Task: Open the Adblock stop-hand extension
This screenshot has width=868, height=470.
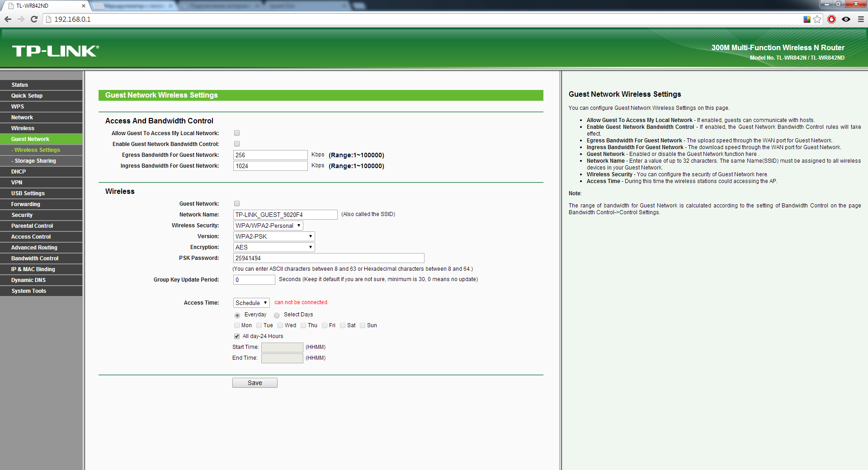Action: (831, 19)
